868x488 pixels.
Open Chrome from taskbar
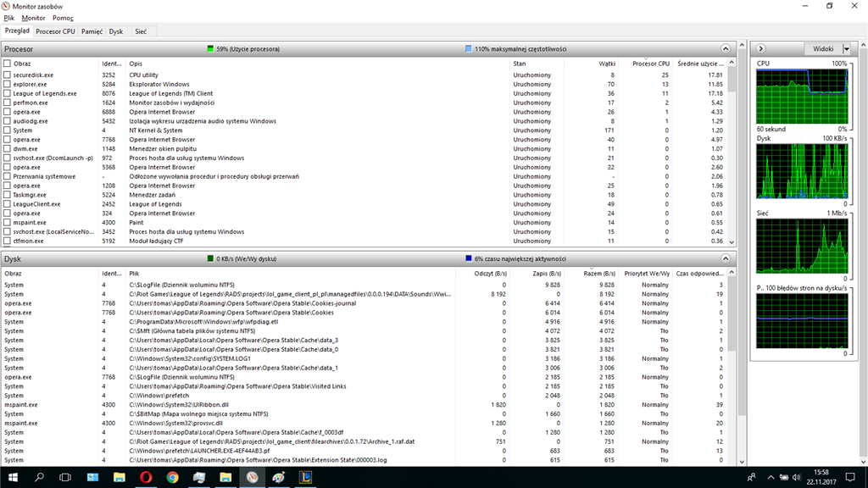(172, 477)
